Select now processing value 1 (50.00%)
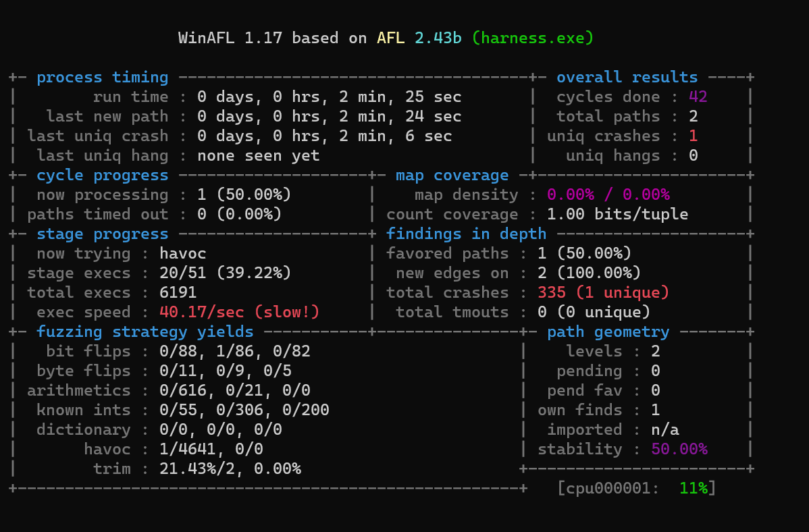Screen dimensions: 809x532 (x=244, y=195)
